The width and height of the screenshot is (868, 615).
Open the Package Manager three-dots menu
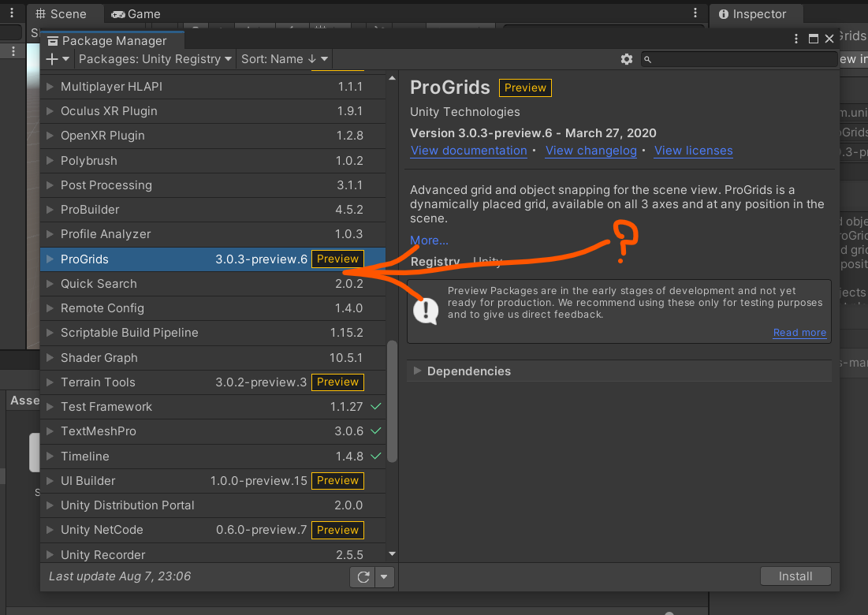(796, 39)
